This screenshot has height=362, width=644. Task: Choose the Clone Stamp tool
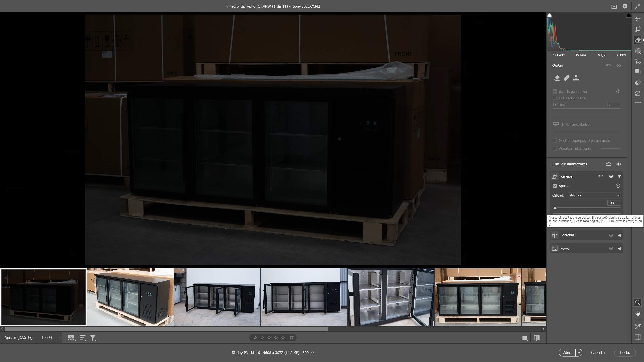coord(576,78)
